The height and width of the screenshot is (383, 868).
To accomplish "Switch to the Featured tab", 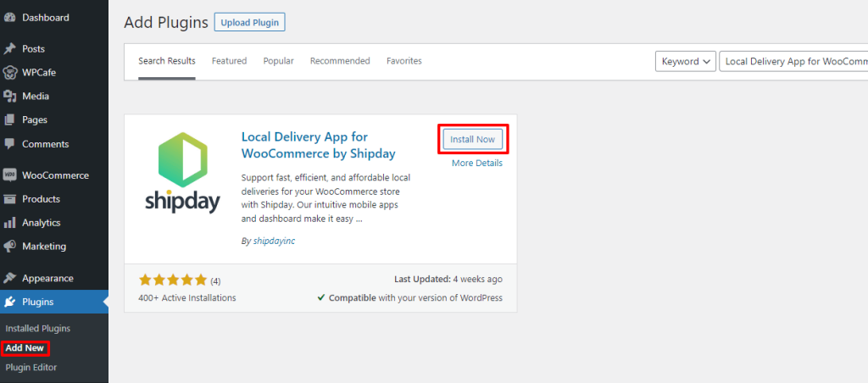I will pyautogui.click(x=229, y=61).
